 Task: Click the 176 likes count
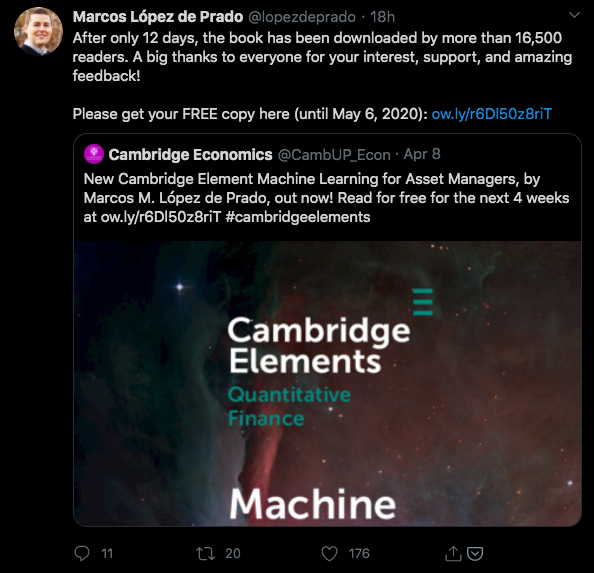359,554
